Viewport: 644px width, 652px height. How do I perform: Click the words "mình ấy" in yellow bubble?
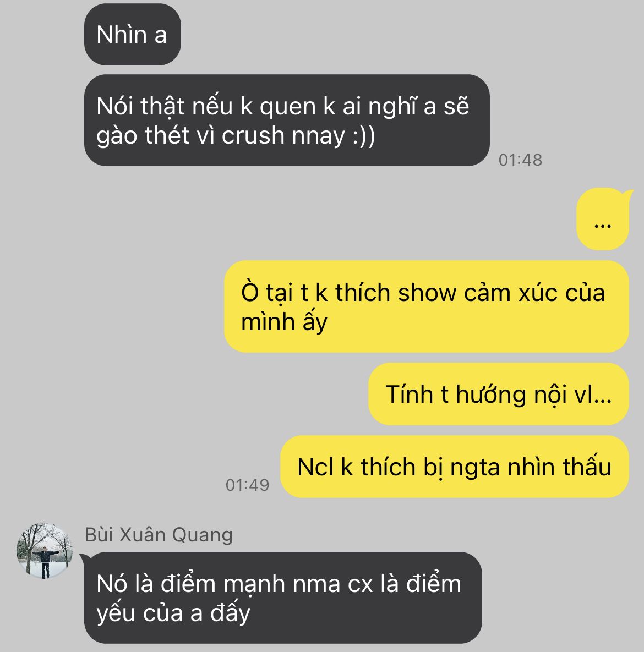[x=284, y=322]
